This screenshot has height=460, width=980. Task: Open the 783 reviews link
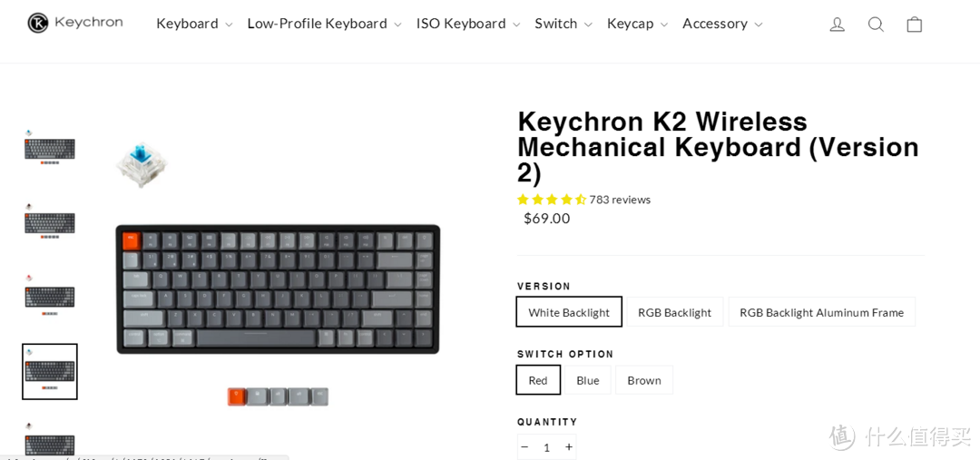pyautogui.click(x=620, y=200)
